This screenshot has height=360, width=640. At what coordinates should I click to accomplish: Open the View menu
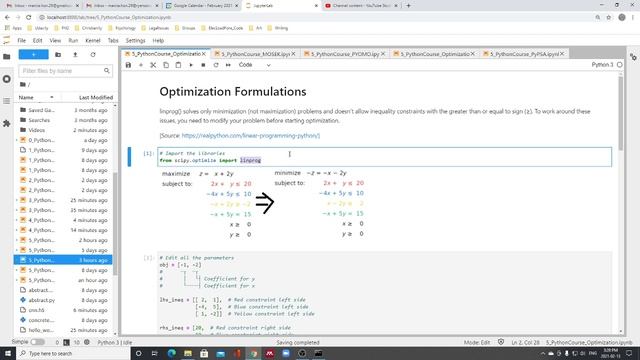point(55,40)
